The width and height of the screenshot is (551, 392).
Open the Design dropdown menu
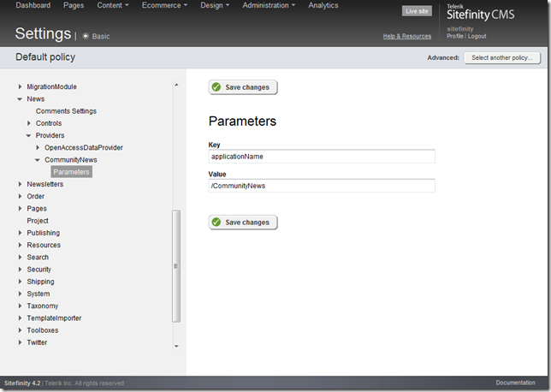point(215,5)
